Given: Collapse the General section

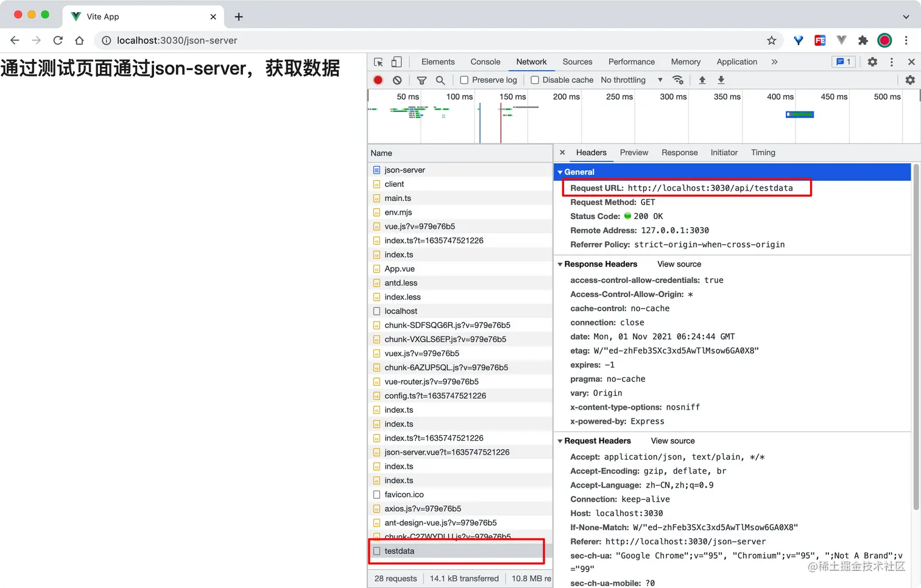Looking at the screenshot, I should (560, 172).
